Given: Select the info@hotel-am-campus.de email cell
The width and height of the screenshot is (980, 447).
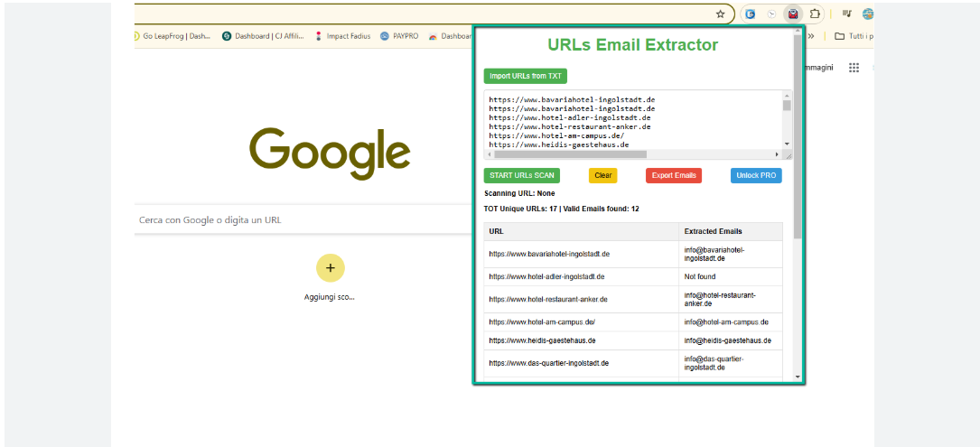Looking at the screenshot, I should pos(731,322).
